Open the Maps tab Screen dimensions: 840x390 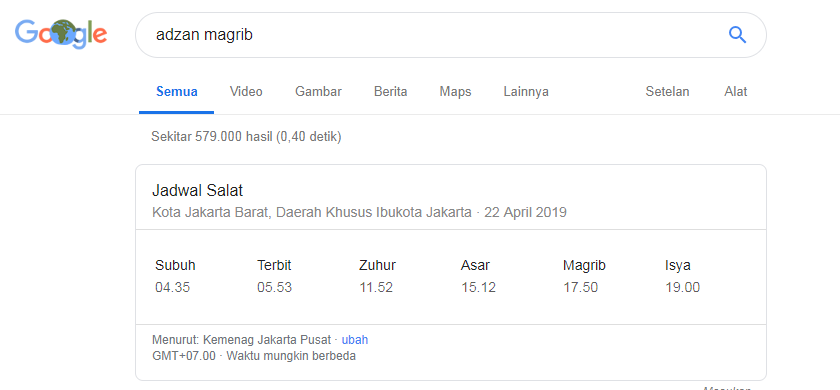(x=455, y=92)
